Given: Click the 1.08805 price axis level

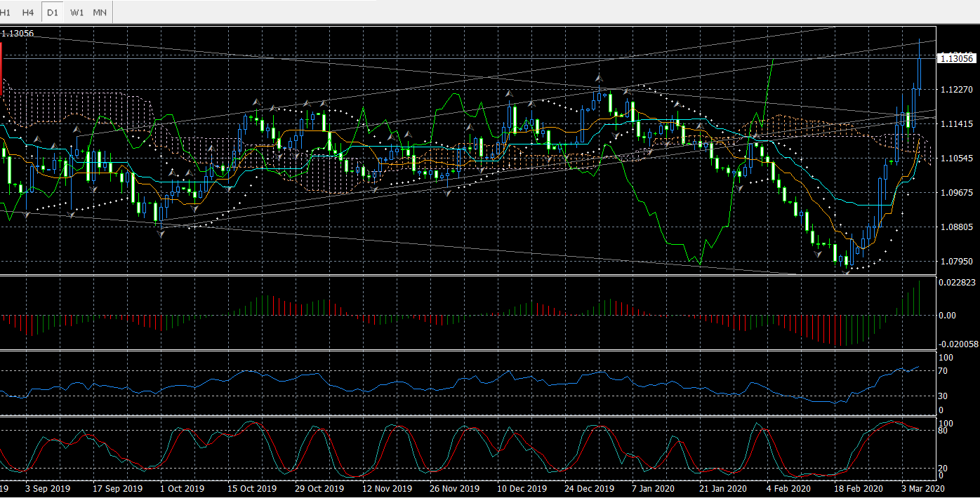Looking at the screenshot, I should point(958,227).
